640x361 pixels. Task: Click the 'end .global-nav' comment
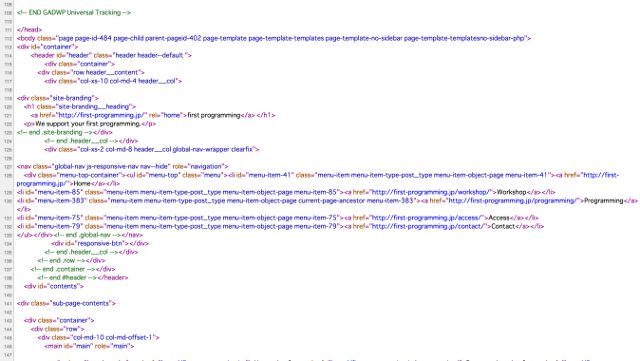[87, 235]
